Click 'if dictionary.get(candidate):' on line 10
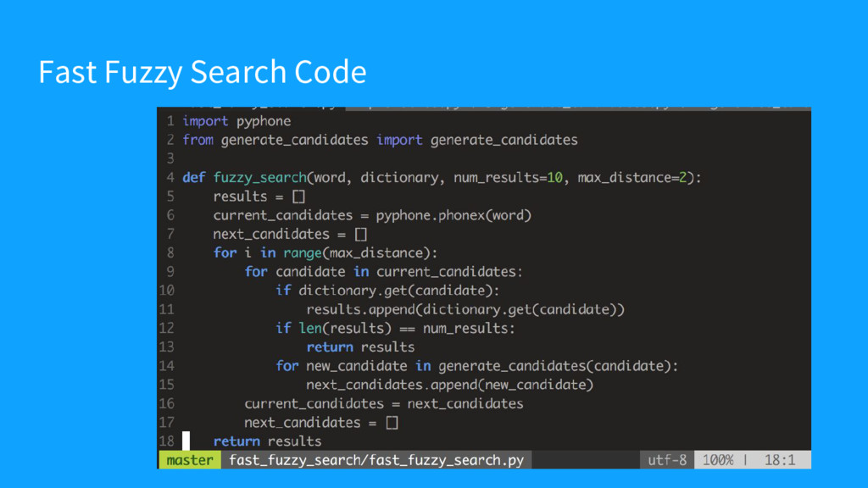The width and height of the screenshot is (868, 488). tap(387, 291)
